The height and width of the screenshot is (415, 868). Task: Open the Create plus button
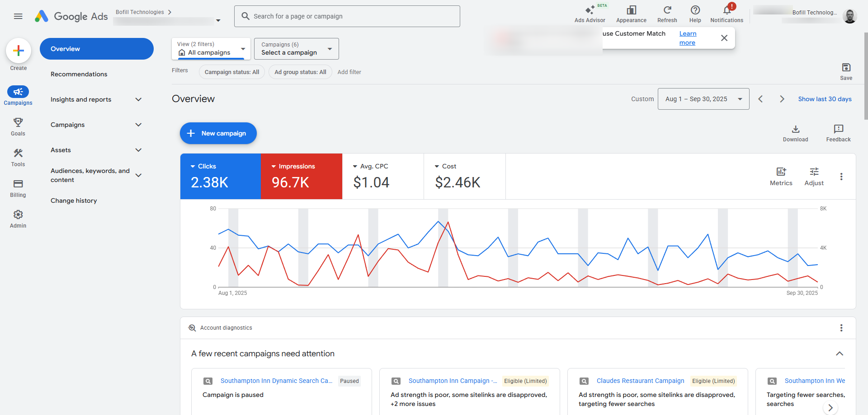coord(19,51)
